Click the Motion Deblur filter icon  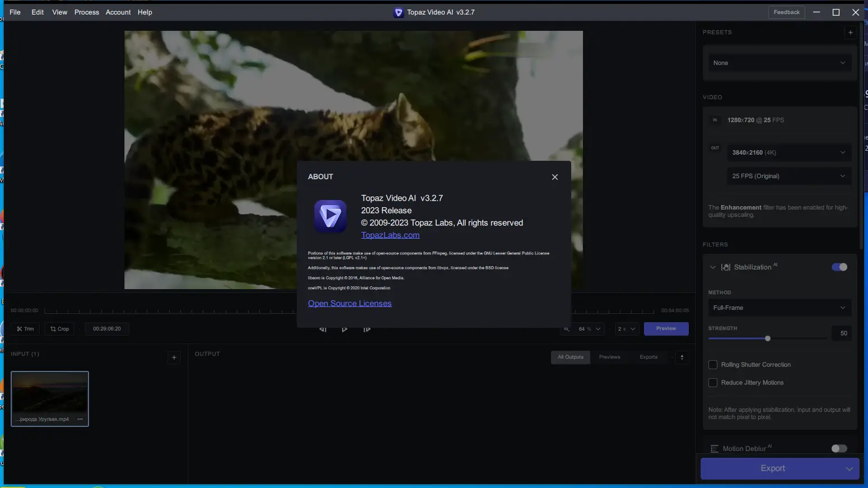[x=714, y=449]
